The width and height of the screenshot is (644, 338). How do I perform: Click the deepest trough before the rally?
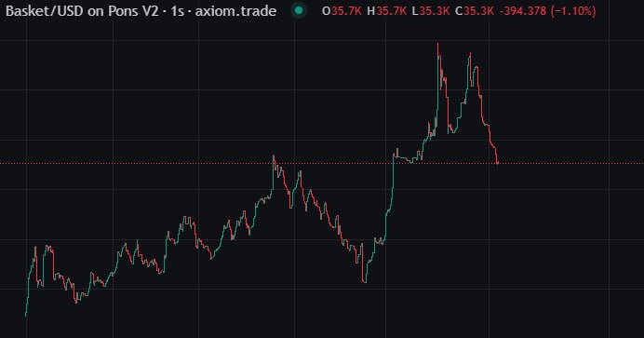click(x=364, y=281)
